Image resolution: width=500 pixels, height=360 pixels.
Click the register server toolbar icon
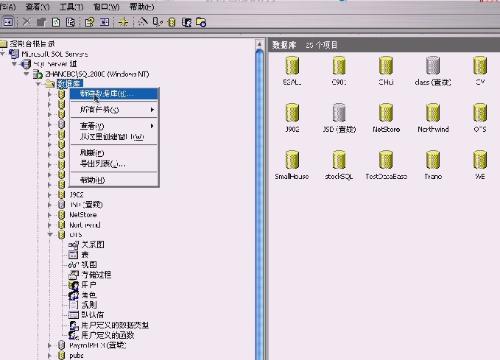coord(157,22)
